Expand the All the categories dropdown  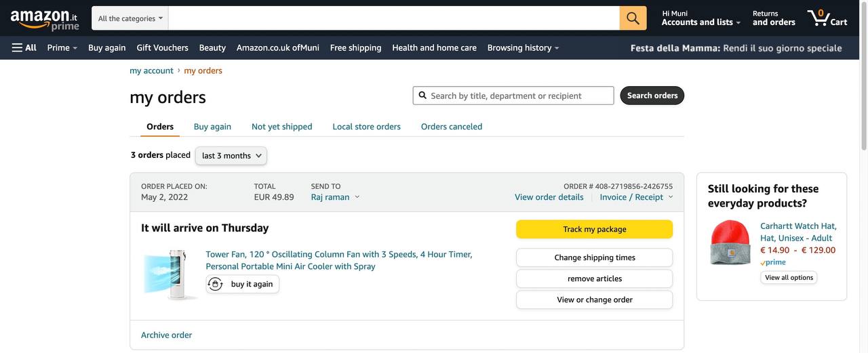(130, 18)
